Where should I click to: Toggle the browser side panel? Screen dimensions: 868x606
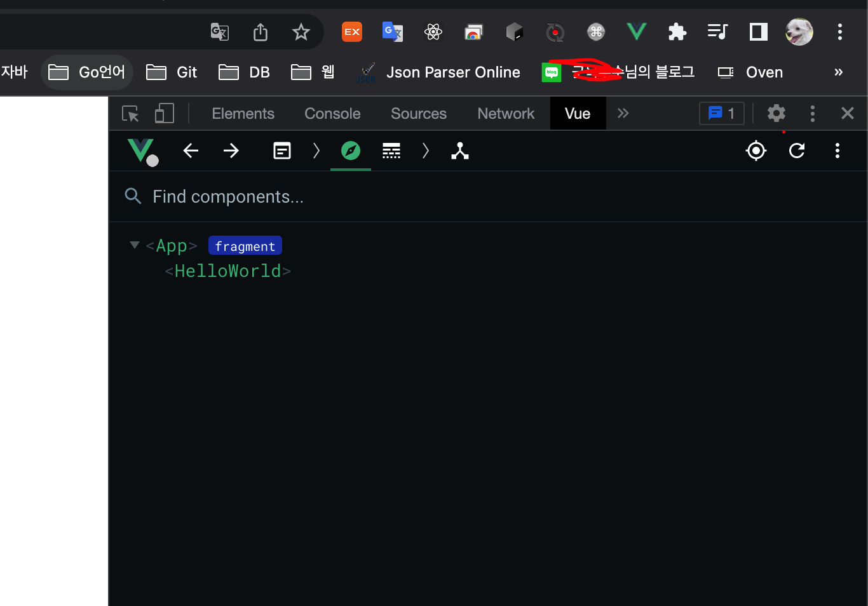click(759, 32)
